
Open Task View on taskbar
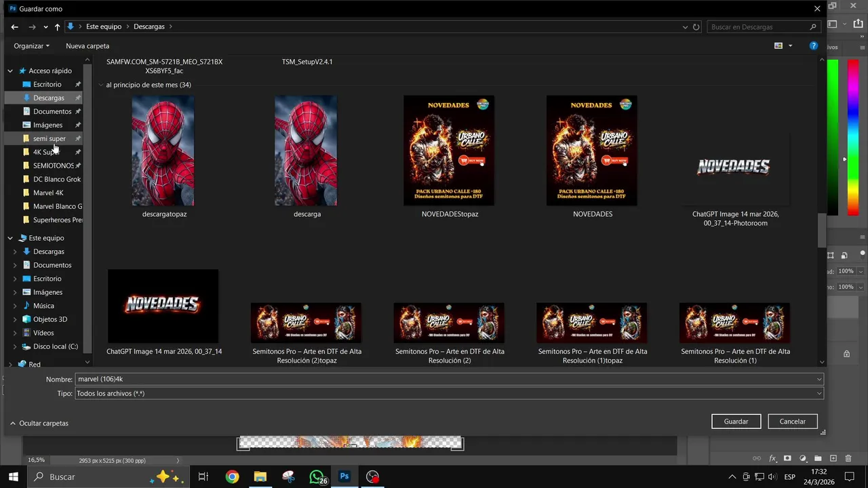tap(203, 476)
